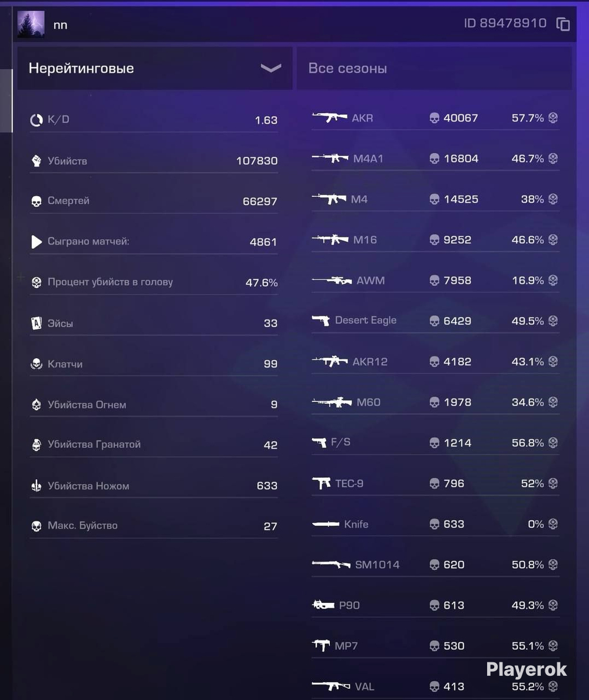Click the player ID 89478910 text
This screenshot has height=700, width=589.
[505, 23]
